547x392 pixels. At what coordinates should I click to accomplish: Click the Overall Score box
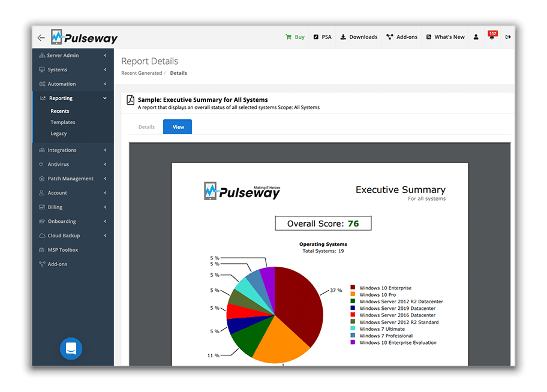coord(323,224)
